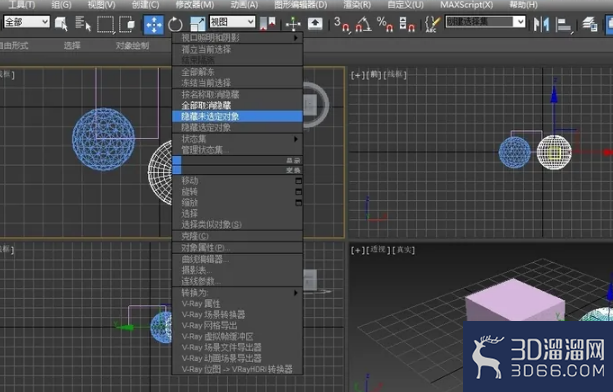Expand the 转换为 submenu
Image resolution: width=613 pixels, height=392 pixels.
[x=237, y=293]
